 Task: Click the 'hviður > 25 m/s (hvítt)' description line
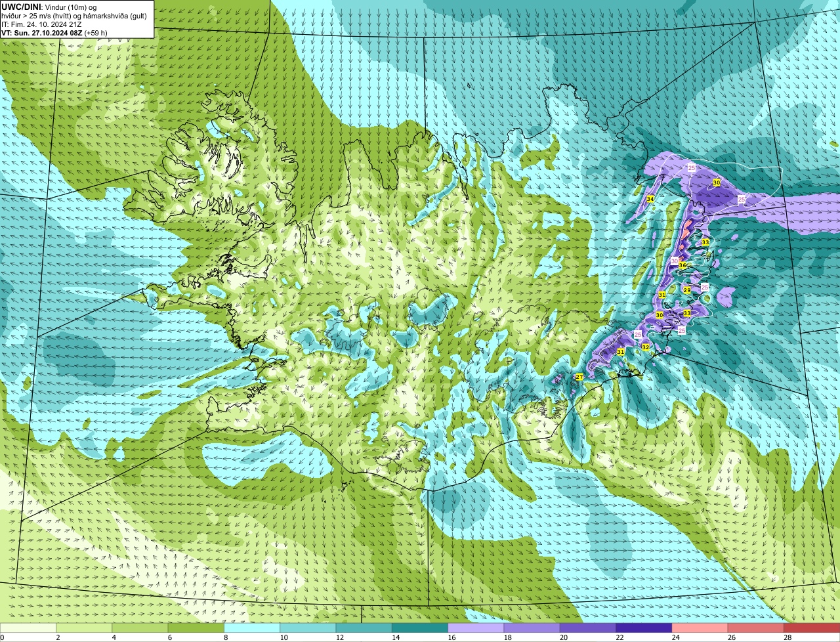pos(73,16)
